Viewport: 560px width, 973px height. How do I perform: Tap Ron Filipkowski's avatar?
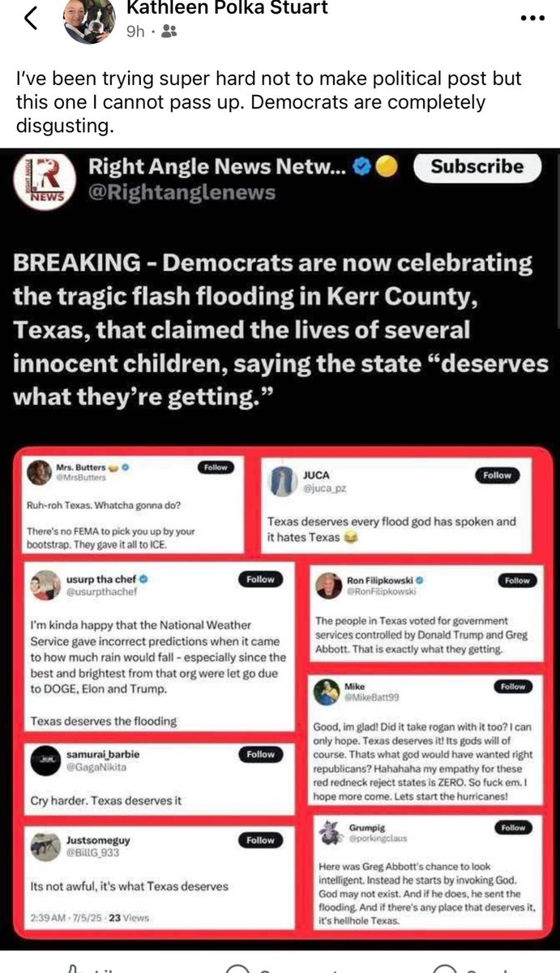[x=327, y=585]
